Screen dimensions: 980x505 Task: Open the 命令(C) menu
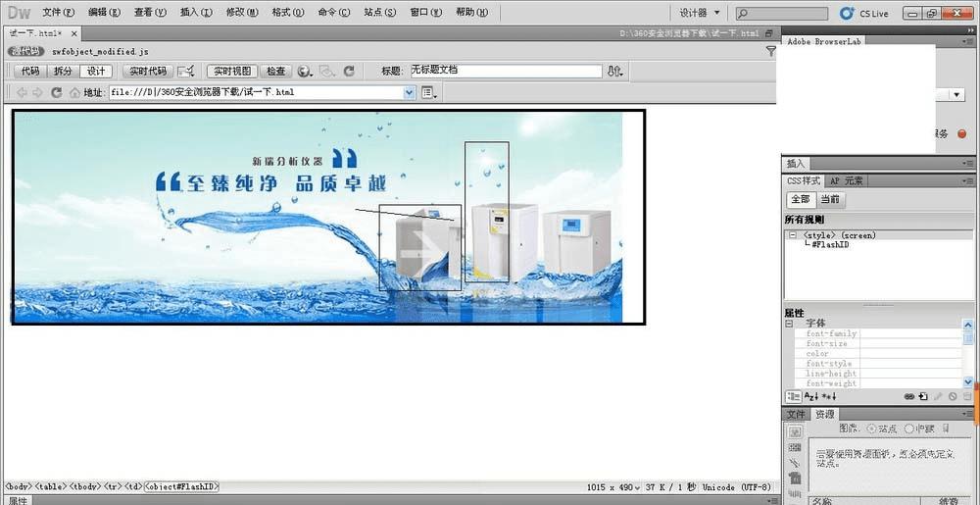pos(334,12)
